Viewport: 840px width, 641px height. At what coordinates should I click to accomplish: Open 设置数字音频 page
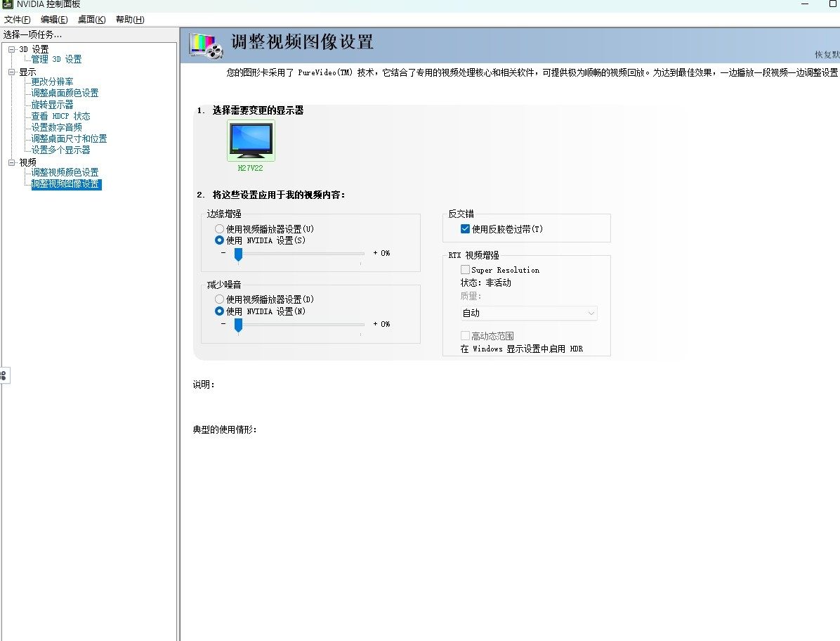56,127
